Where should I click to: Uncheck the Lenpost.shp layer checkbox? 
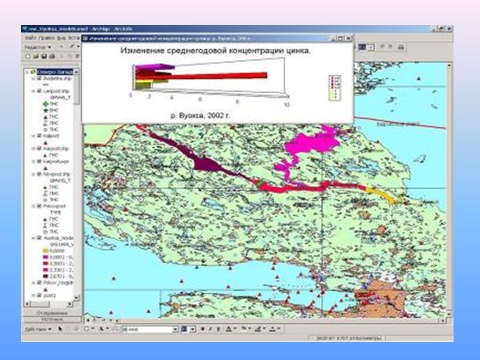pyautogui.click(x=39, y=91)
